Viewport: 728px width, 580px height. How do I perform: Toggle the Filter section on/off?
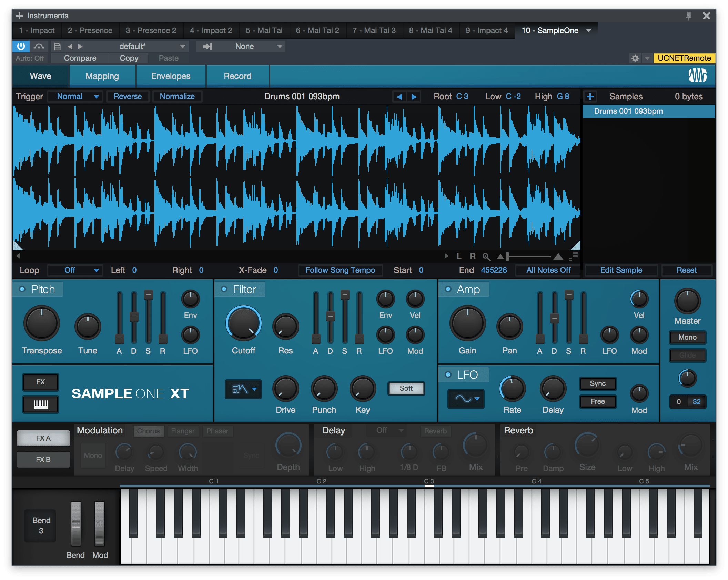pyautogui.click(x=224, y=289)
